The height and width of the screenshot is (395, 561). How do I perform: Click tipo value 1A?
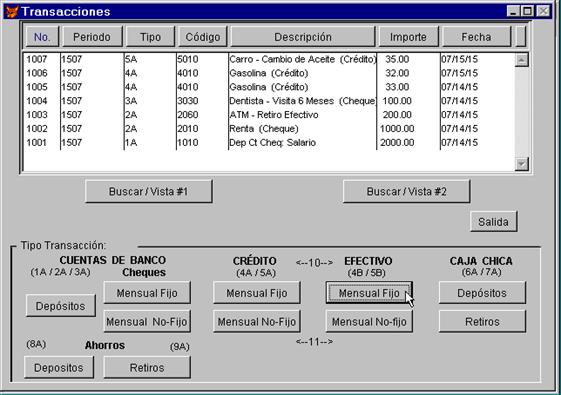(x=131, y=143)
